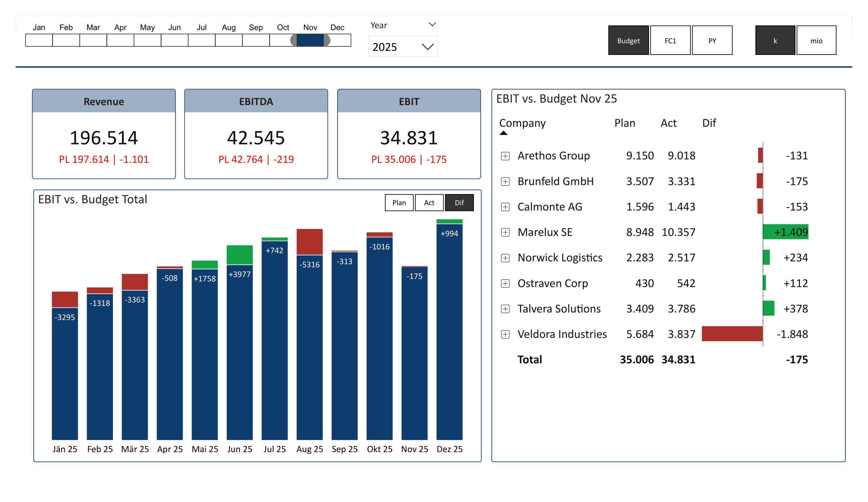The height and width of the screenshot is (502, 868).
Task: Click the Total Plan value 35.006
Action: pos(636,359)
